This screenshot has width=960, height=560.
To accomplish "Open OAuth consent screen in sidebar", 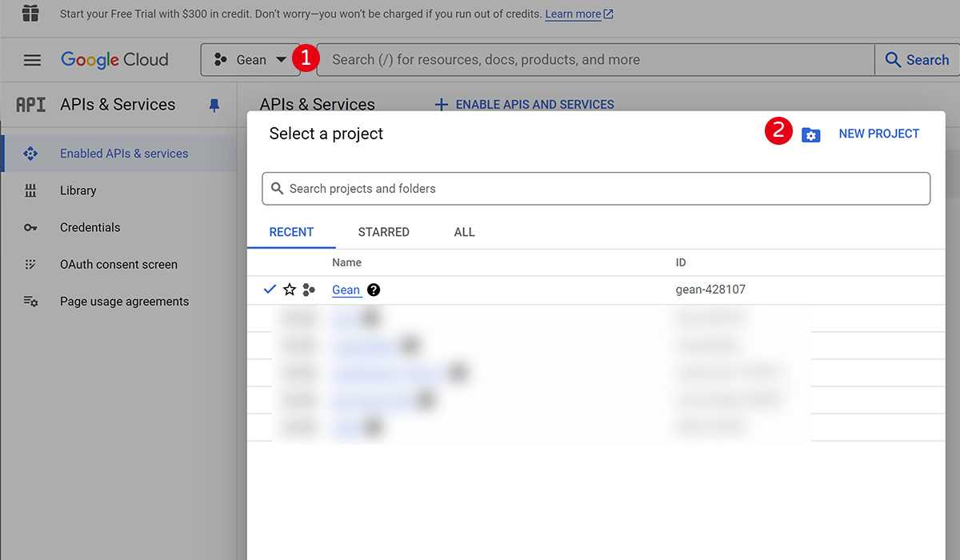I will click(118, 264).
